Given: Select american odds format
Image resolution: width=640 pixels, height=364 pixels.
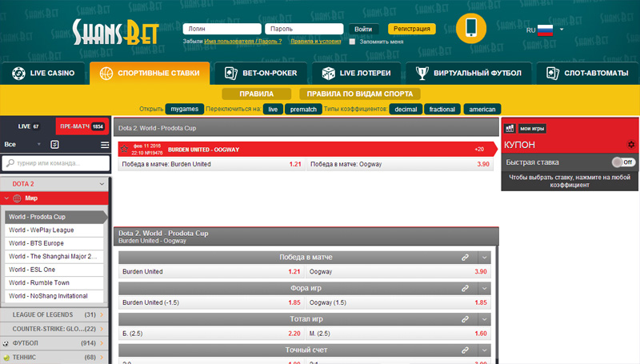Looking at the screenshot, I should point(482,109).
